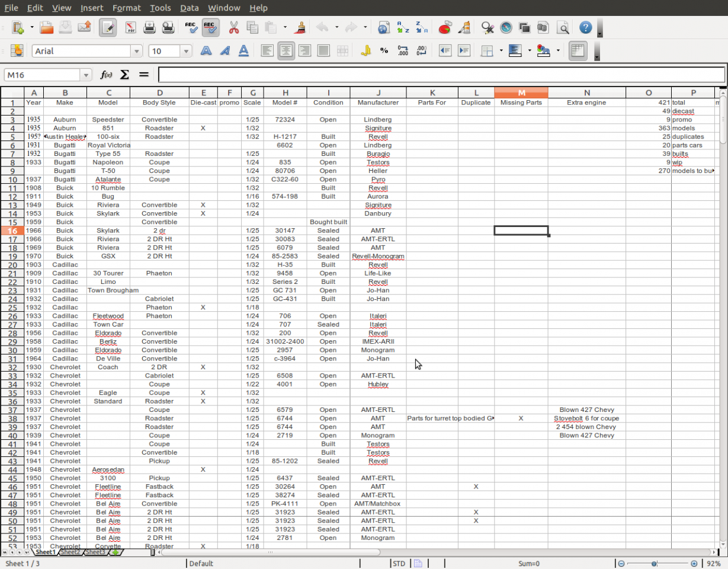Select row header 16
The image size is (728, 569).
pyautogui.click(x=12, y=231)
